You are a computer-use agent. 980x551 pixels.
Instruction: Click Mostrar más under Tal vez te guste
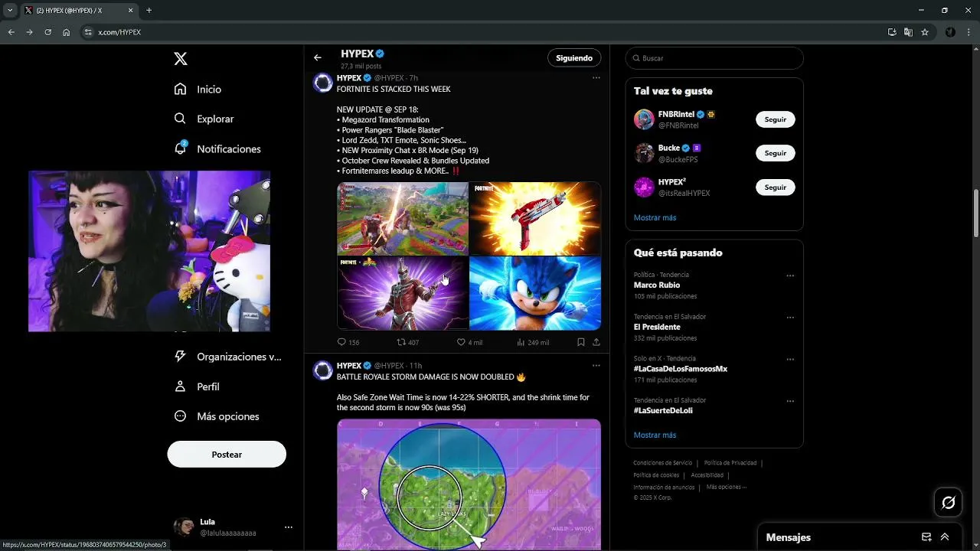[x=655, y=217]
